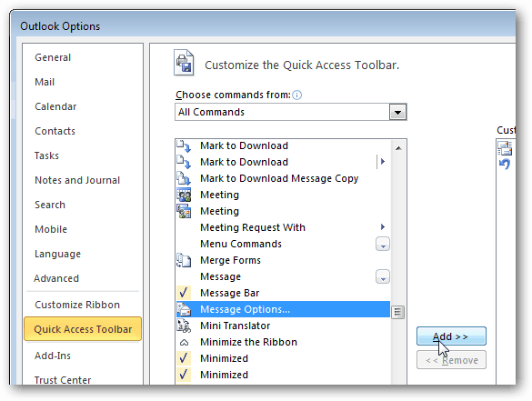Click the undo icon in the toolbar list

click(x=505, y=165)
